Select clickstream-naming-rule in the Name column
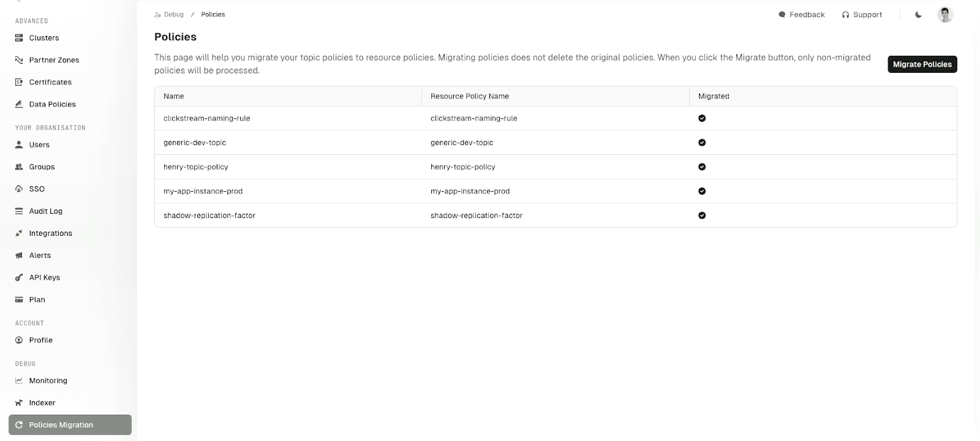This screenshot has height=441, width=980. click(x=207, y=118)
